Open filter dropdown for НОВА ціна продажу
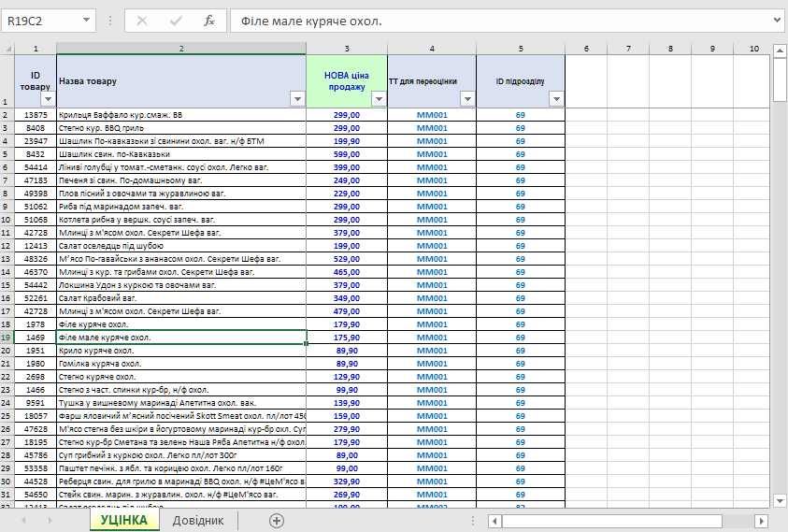This screenshot has height=532, width=788. [x=378, y=99]
